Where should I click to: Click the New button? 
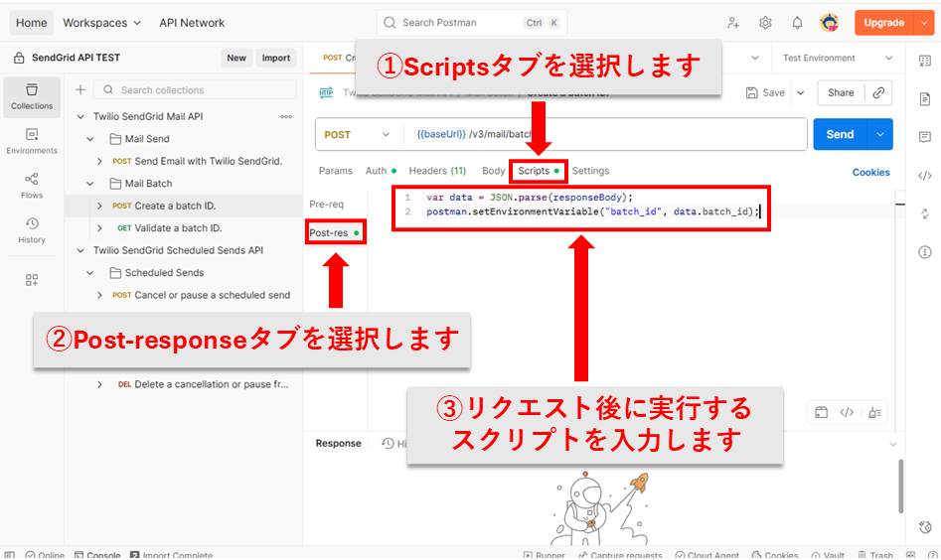point(236,59)
